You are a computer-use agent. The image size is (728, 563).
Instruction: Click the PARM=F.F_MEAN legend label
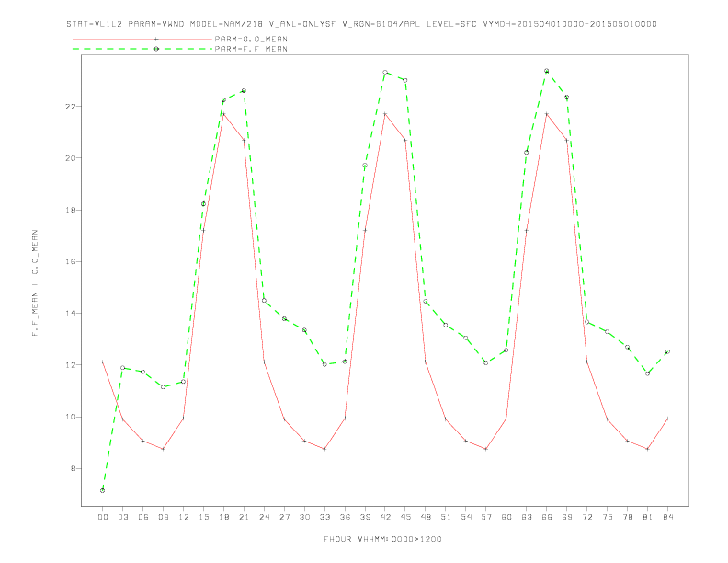(x=251, y=49)
